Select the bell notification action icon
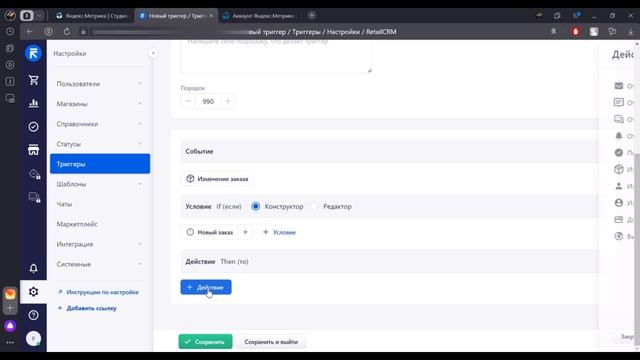 click(619, 136)
